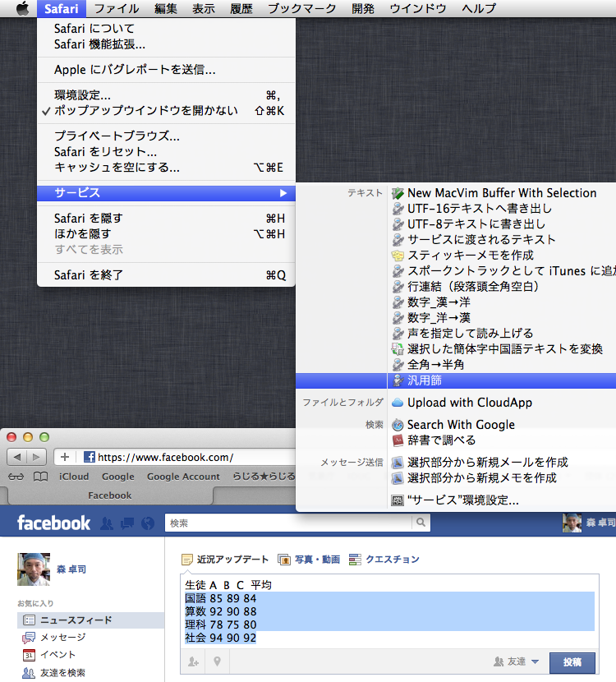
Task: Open the ヘルプ menu
Action: pyautogui.click(x=479, y=8)
